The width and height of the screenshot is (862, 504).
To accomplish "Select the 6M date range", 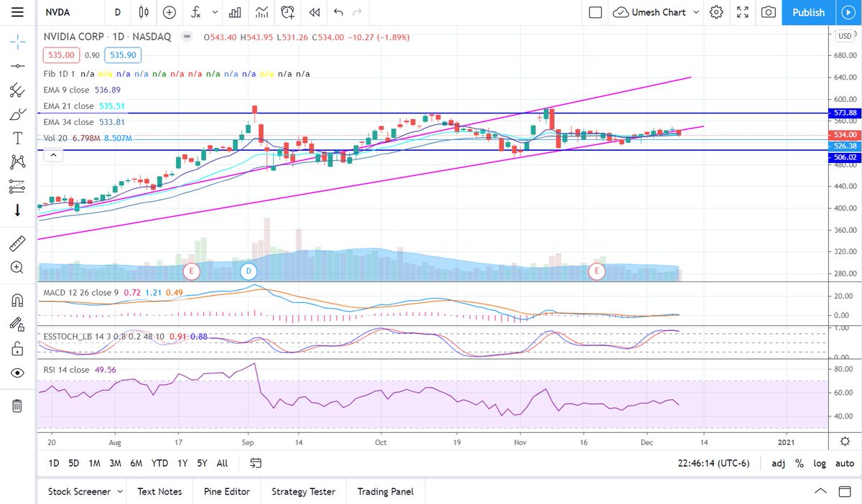I will click(x=136, y=463).
